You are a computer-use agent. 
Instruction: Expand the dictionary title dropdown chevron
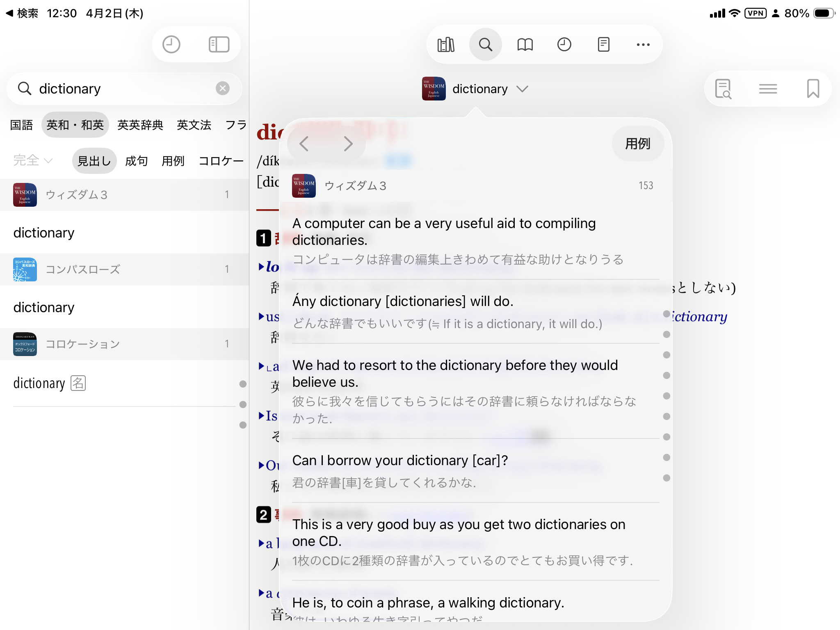(x=522, y=89)
